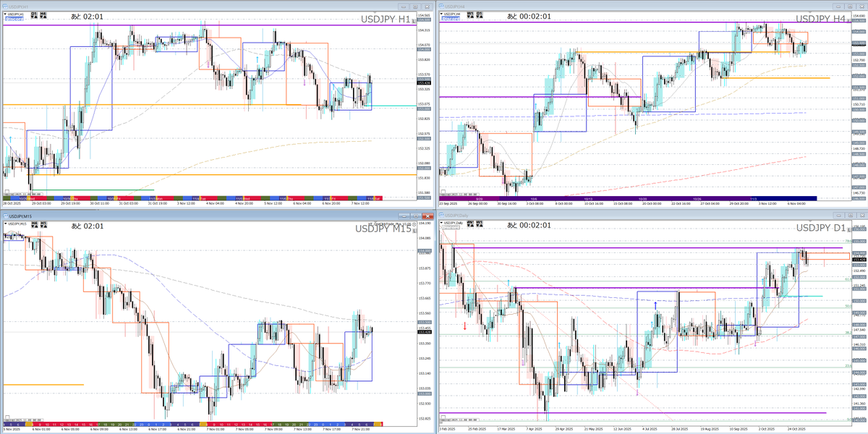Close the USDJPY,Daily chart window
This screenshot has width=868, height=434.
(861, 216)
